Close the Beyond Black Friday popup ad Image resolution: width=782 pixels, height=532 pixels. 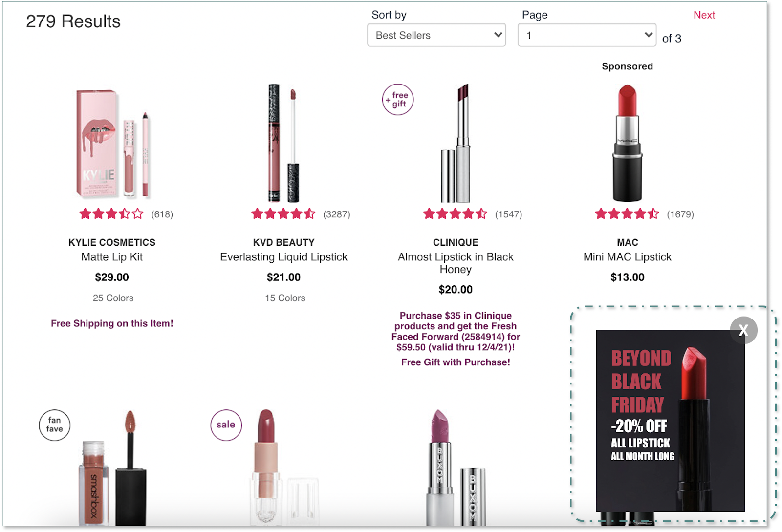tap(743, 330)
